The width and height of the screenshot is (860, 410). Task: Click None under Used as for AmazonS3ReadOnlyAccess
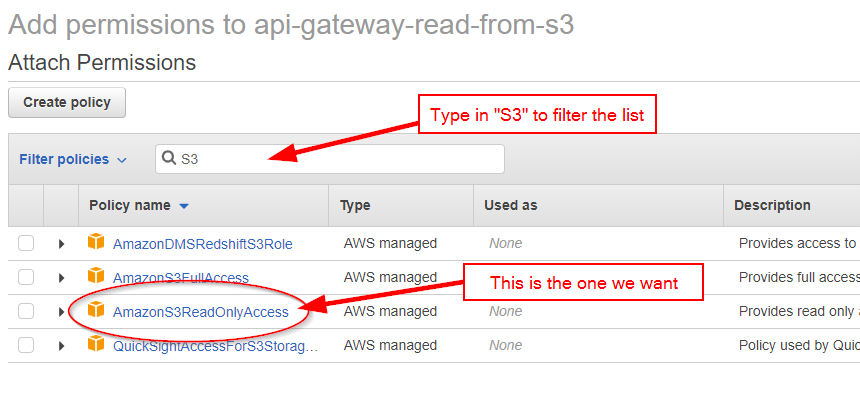coord(506,311)
